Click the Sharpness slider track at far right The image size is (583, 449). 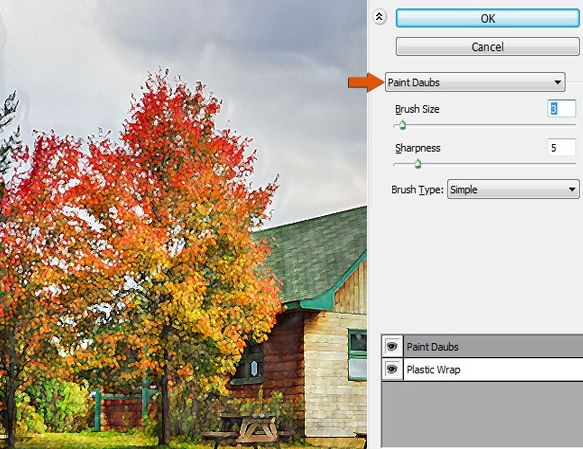573,164
